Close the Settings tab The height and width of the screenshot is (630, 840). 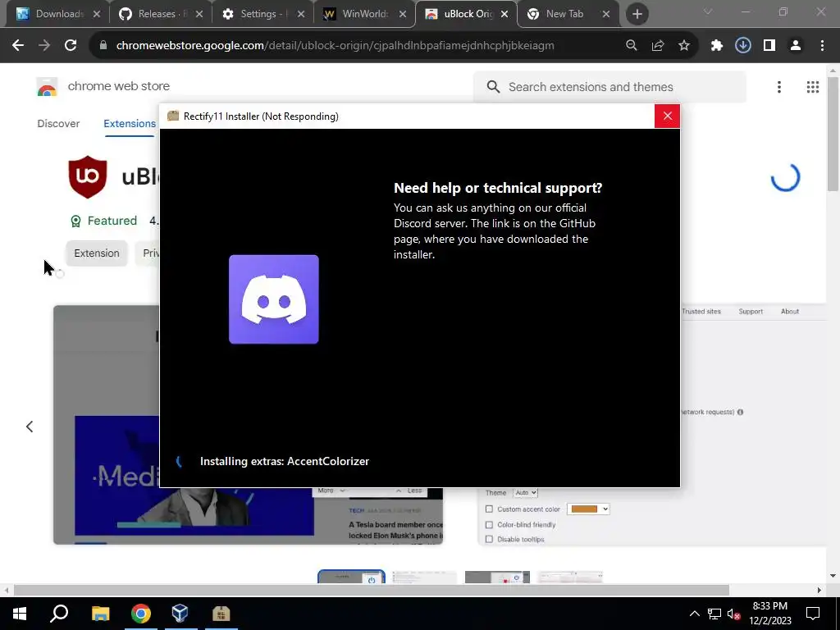301,14
